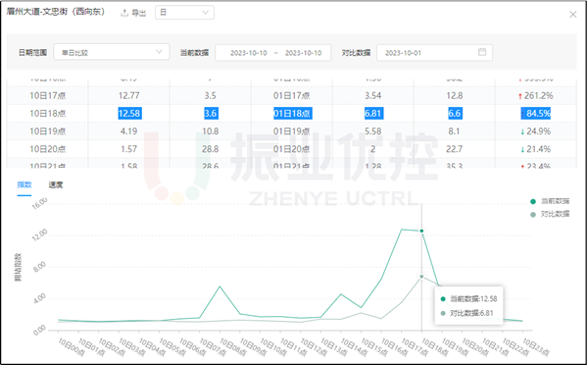Expand the 单日比较 date range dropdown
Screen dimensions: 588x365
point(112,52)
